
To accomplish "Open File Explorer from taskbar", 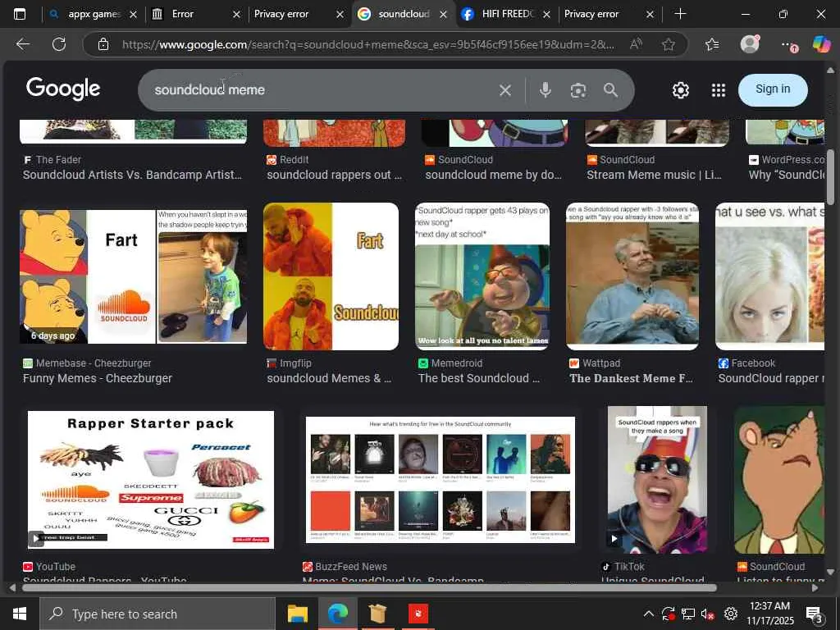I will pyautogui.click(x=297, y=614).
